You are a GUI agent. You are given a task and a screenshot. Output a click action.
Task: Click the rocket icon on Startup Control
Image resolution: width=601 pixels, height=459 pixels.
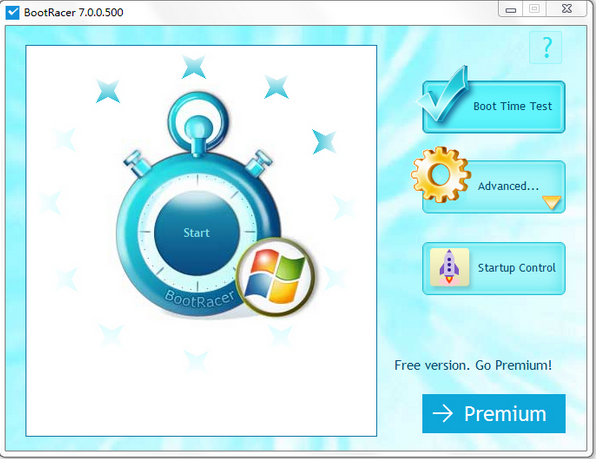click(449, 267)
